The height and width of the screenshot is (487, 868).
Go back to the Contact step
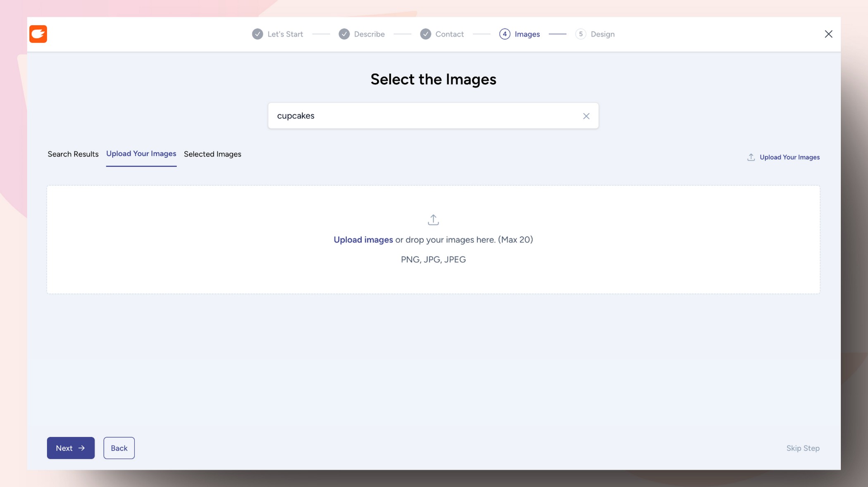pyautogui.click(x=119, y=448)
